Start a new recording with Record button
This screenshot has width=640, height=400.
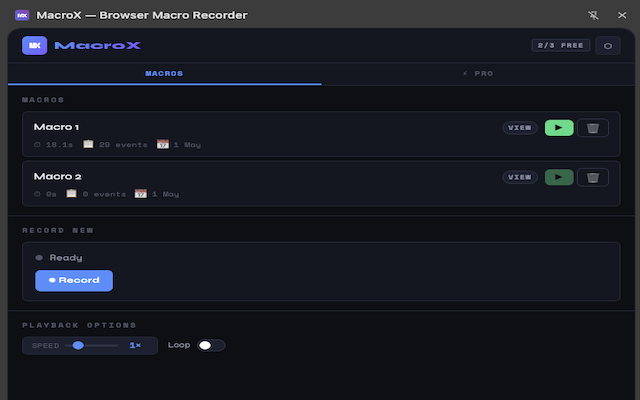pyautogui.click(x=74, y=280)
